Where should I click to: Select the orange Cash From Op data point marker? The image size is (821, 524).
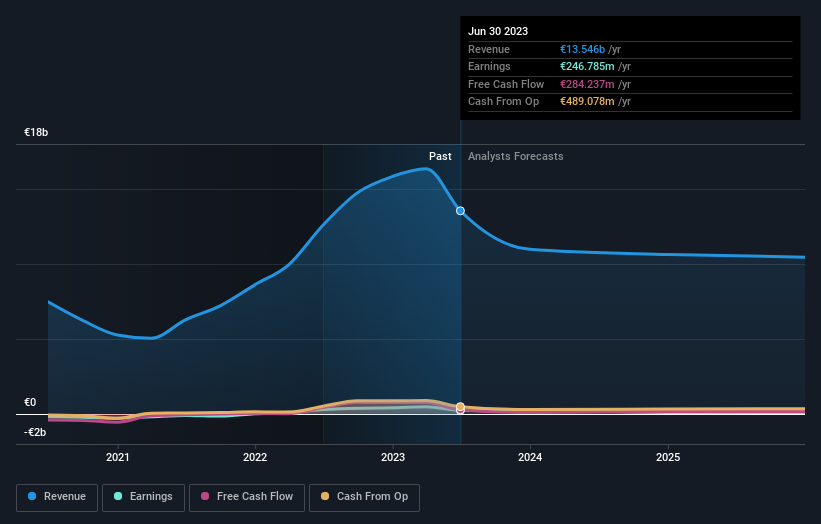coord(460,406)
